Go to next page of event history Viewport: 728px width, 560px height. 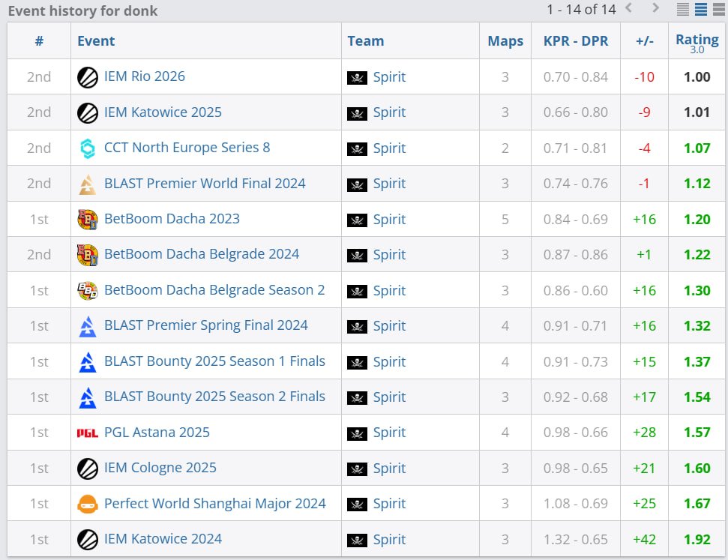(655, 8)
